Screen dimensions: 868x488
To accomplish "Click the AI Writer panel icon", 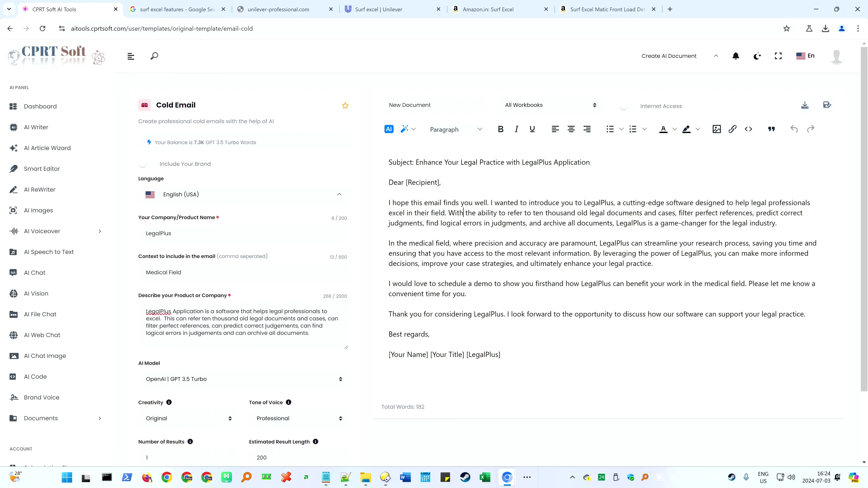I will click(13, 127).
